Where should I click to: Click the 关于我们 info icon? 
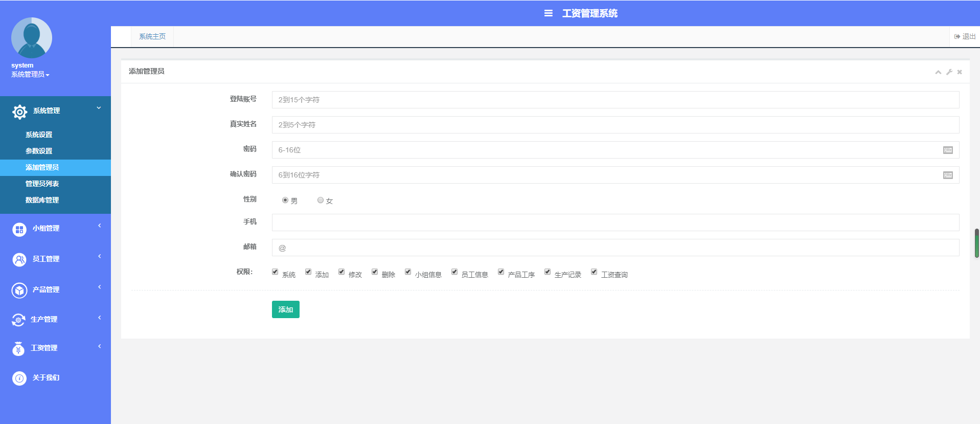tap(19, 378)
